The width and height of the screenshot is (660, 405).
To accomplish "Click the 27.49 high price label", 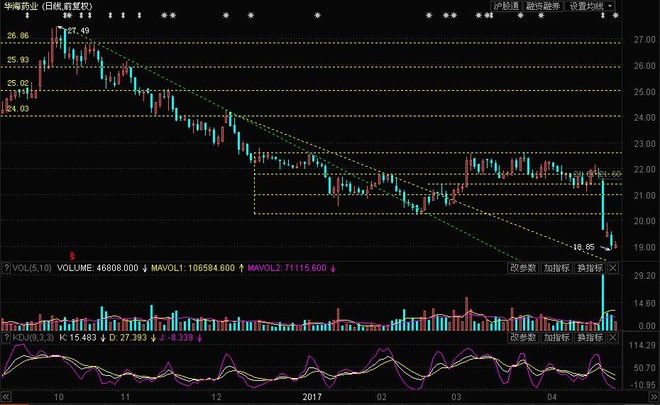I will tap(78, 31).
